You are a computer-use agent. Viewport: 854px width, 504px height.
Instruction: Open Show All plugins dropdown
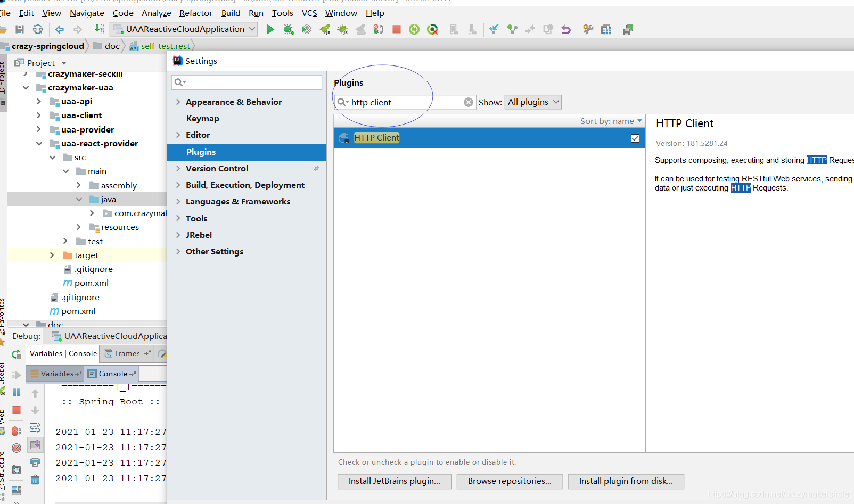click(533, 102)
